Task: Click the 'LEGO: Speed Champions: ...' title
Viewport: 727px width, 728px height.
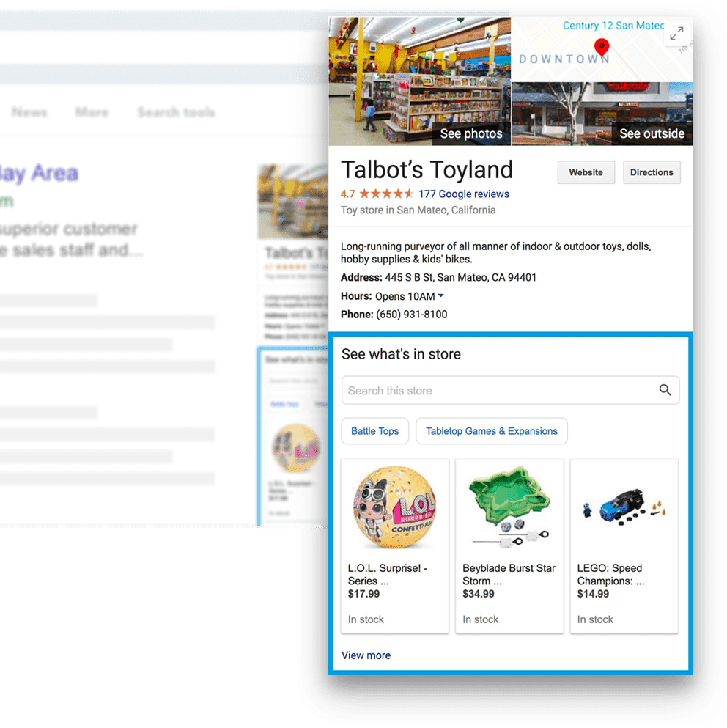Action: pos(610,574)
